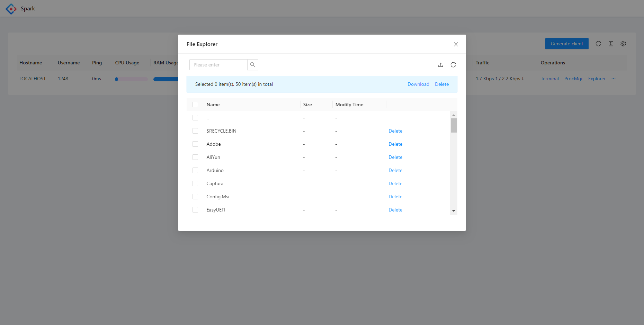
Task: Click the Name column header
Action: pos(213,105)
